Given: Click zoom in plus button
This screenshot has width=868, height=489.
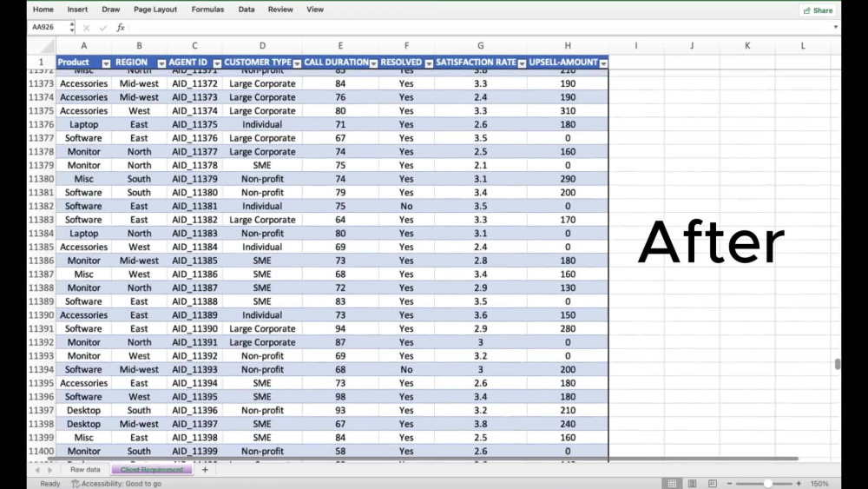Looking at the screenshot, I should (x=799, y=484).
